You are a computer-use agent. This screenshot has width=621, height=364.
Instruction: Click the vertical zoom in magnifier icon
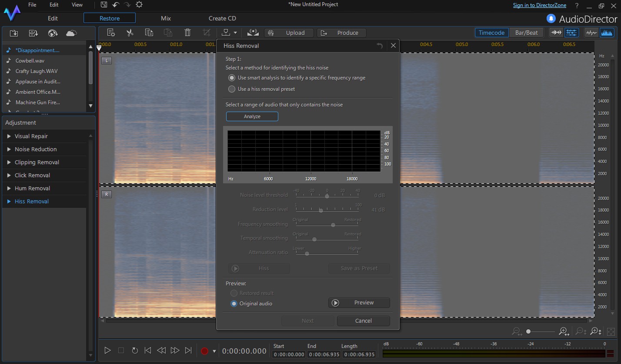[595, 331]
